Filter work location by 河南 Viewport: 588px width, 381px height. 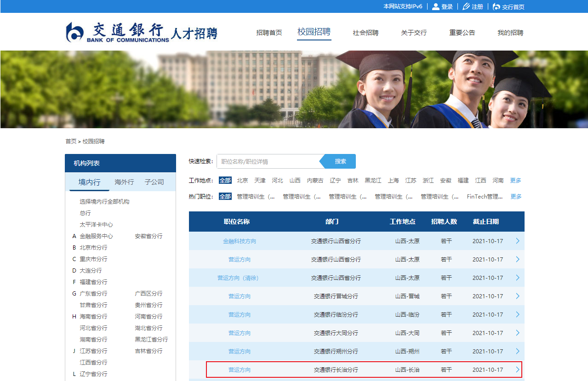click(x=498, y=181)
